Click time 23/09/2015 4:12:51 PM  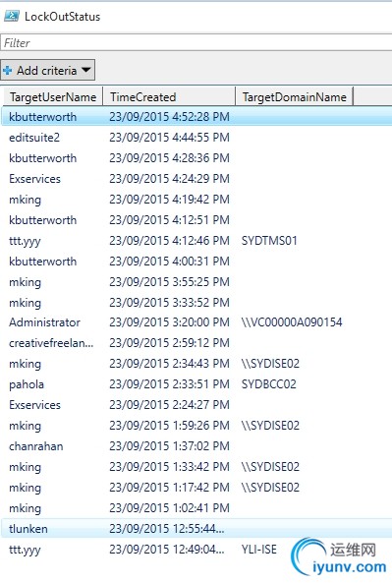pyautogui.click(x=169, y=220)
